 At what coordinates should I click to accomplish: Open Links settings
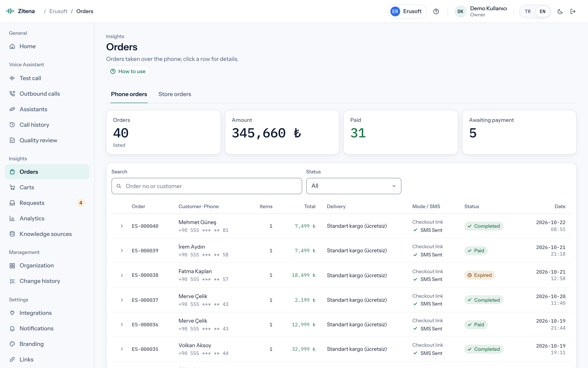pos(47,360)
